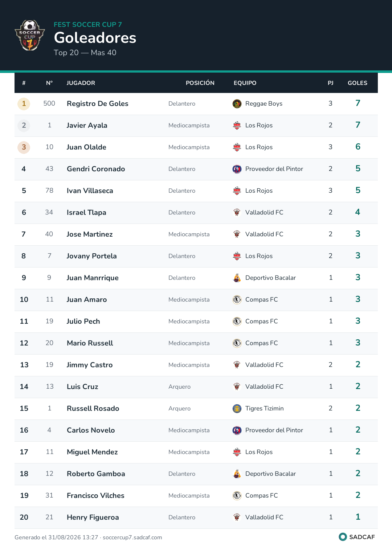Click the SADCAF logo icon

pos(343,537)
